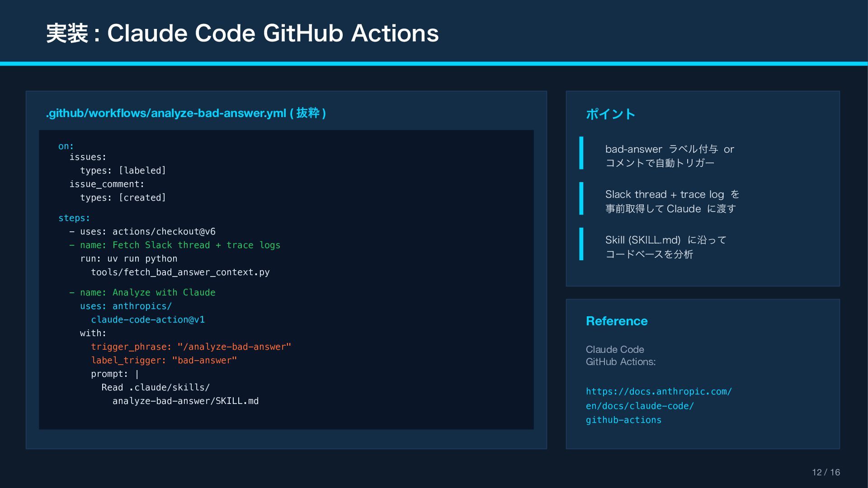Image resolution: width=868 pixels, height=488 pixels.
Task: Click the fetch_bad_answer_context.py script path
Action: coord(180,272)
